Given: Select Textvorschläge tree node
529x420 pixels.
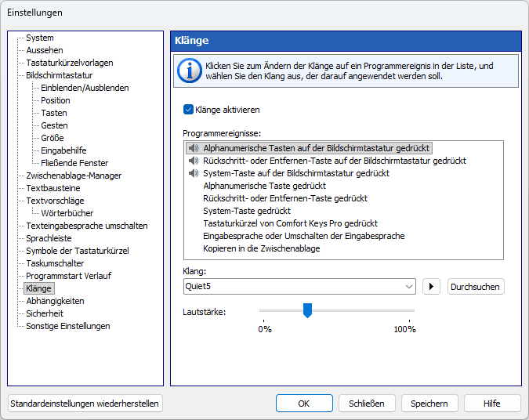Looking at the screenshot, I should pos(55,201).
